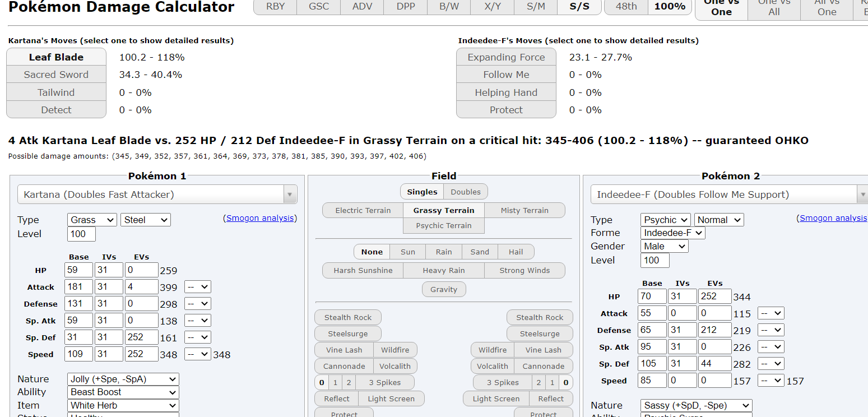The height and width of the screenshot is (417, 868).
Task: Open Indeedee-F's Gender dropdown (Male)
Action: [x=665, y=246]
